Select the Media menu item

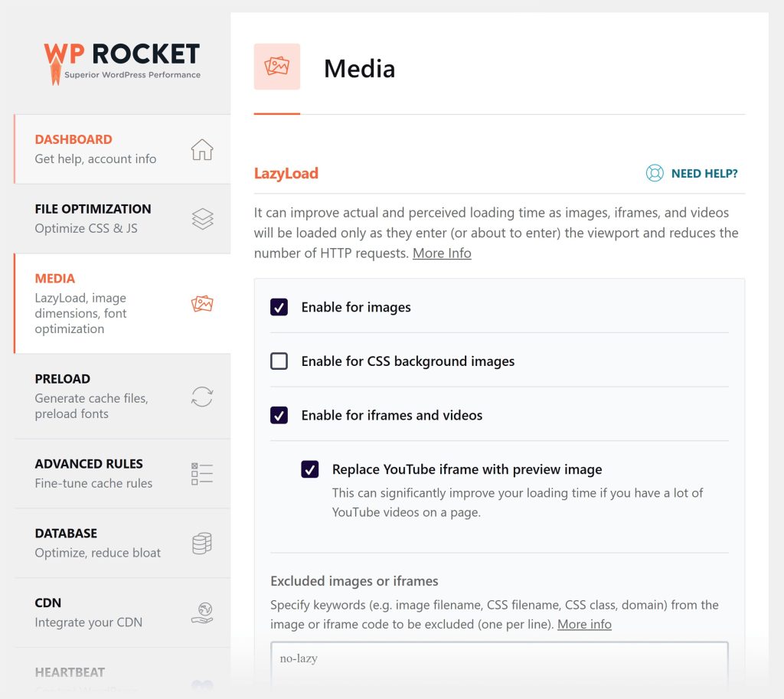[x=122, y=303]
